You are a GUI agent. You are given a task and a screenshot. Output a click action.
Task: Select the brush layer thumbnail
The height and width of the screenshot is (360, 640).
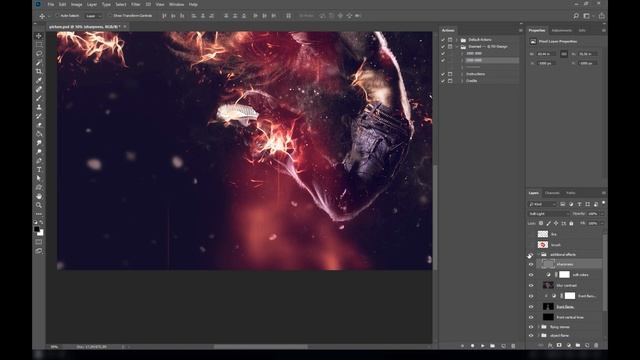point(542,245)
